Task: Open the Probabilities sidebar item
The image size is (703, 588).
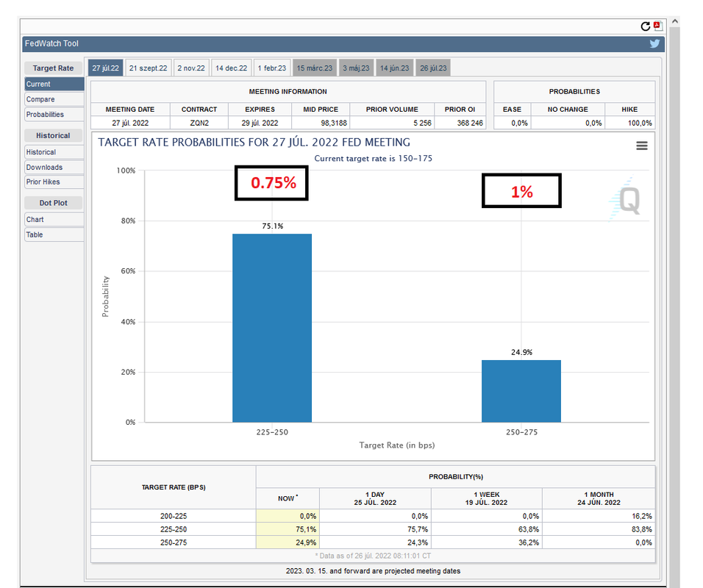Action: [x=54, y=114]
